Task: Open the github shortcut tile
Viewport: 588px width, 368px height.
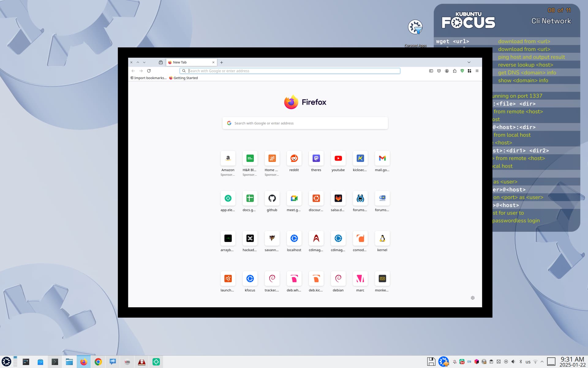Action: pos(272,201)
